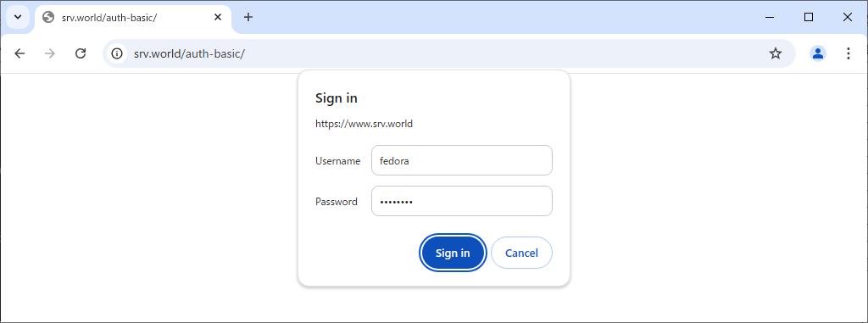
Task: Open the three-dot Chrome menu
Action: point(848,53)
